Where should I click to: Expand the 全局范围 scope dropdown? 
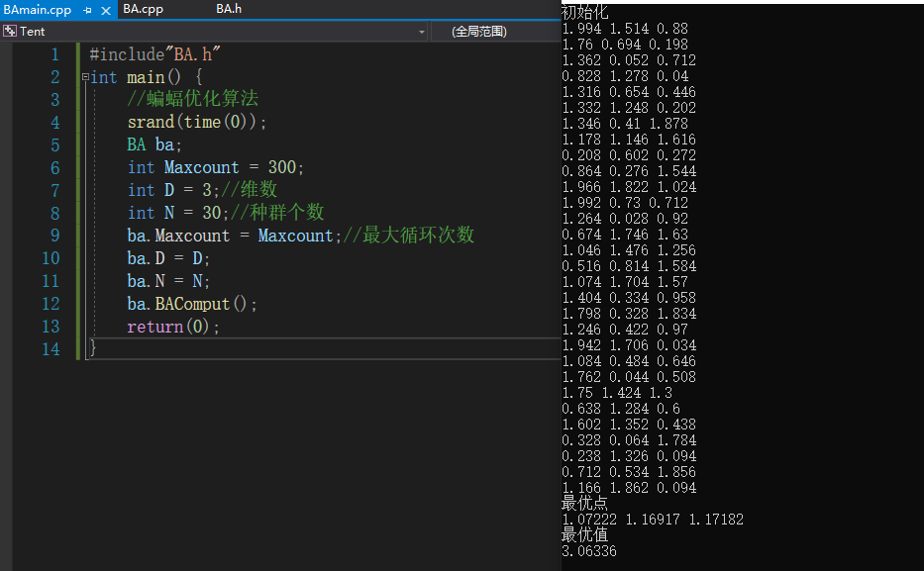click(495, 32)
